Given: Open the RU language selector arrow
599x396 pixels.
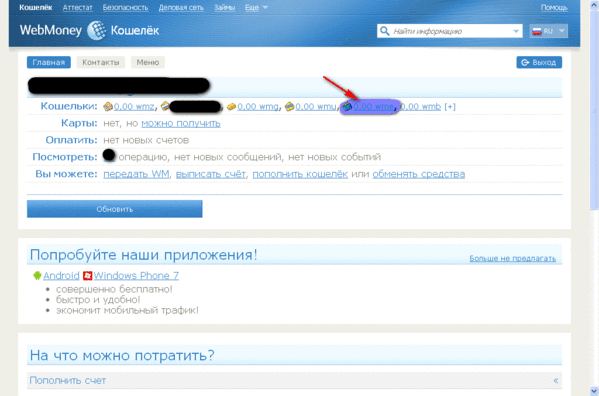Looking at the screenshot, I should coord(562,31).
